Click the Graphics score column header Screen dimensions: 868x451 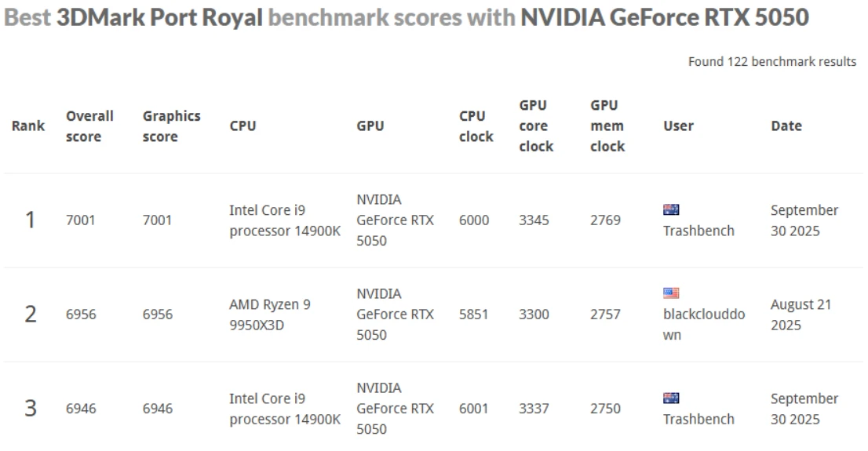click(x=171, y=125)
